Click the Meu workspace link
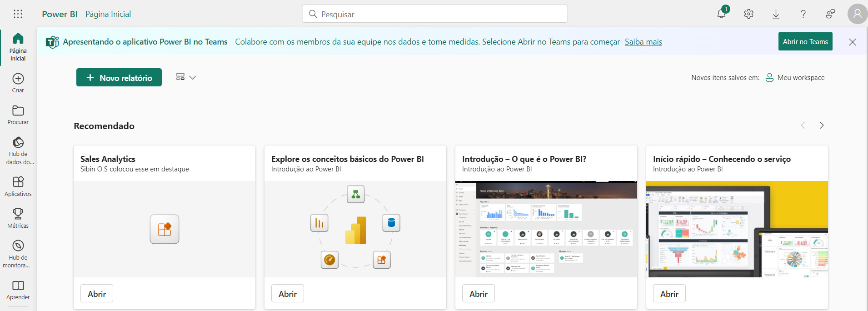 tap(795, 78)
